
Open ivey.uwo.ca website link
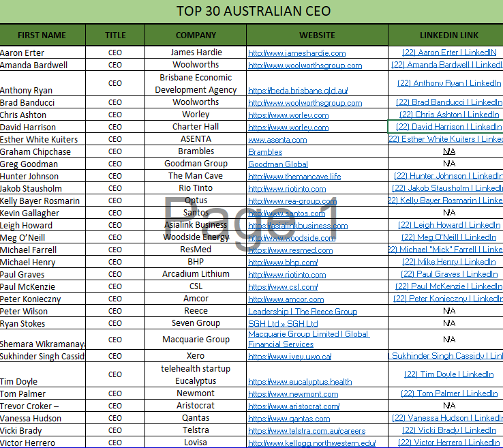pyautogui.click(x=290, y=357)
